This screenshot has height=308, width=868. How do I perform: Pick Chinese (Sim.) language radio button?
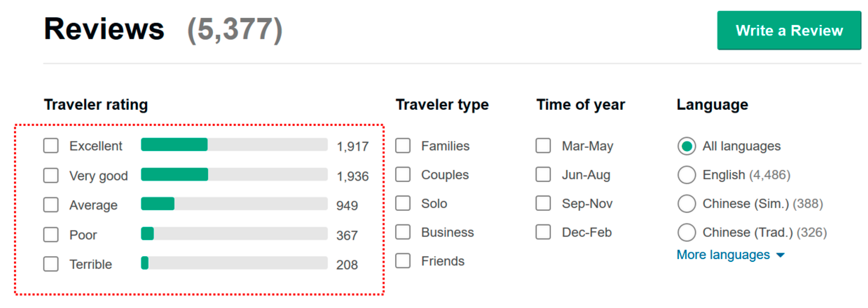(686, 204)
